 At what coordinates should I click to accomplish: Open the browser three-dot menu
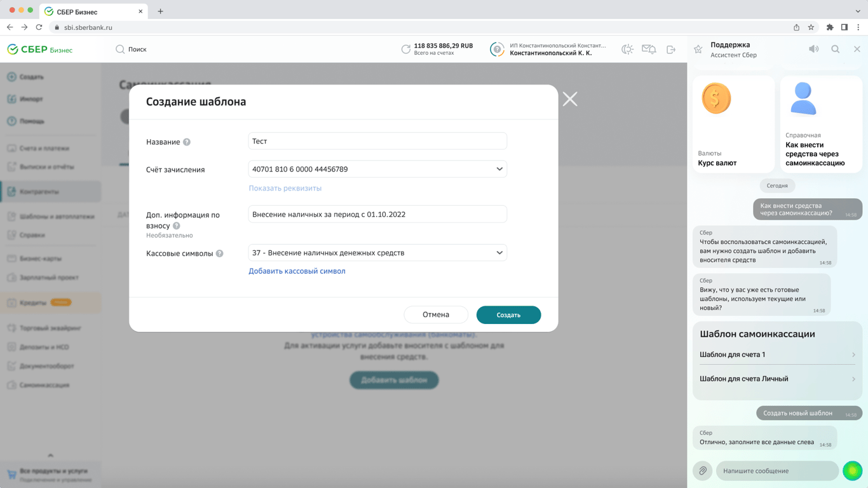858,27
